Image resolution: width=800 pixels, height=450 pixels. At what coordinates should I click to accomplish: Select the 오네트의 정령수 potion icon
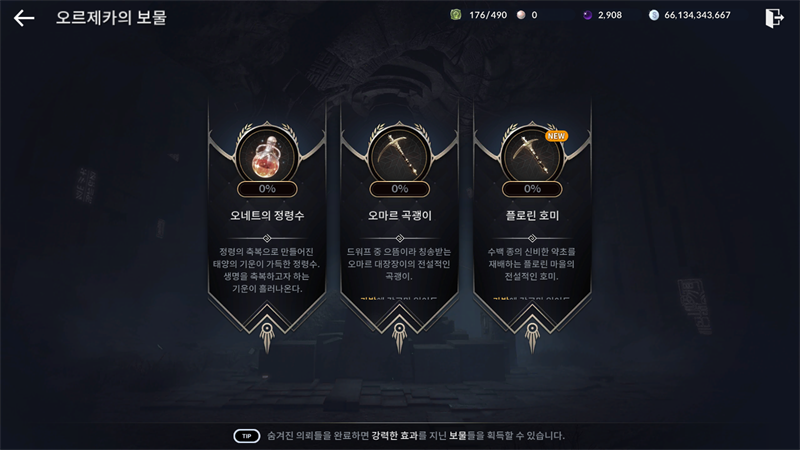[x=267, y=154]
